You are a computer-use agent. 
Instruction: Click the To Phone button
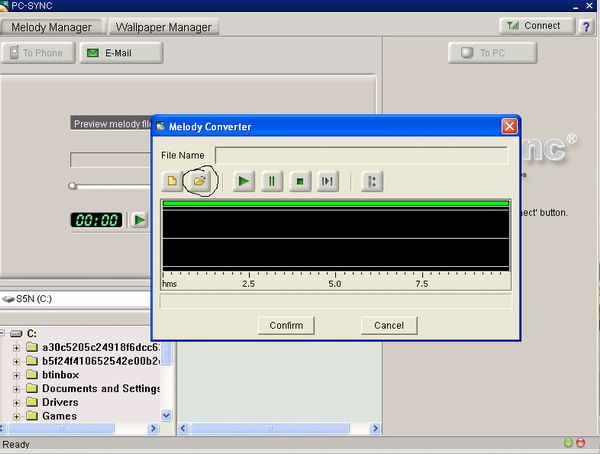(x=38, y=53)
